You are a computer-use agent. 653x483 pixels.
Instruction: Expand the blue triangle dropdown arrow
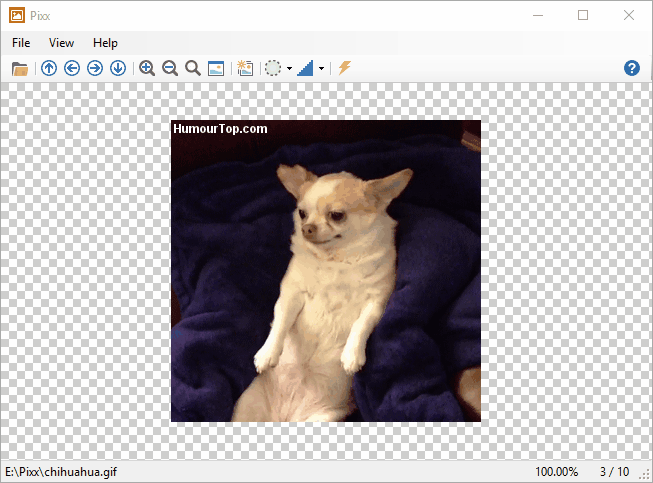(321, 69)
